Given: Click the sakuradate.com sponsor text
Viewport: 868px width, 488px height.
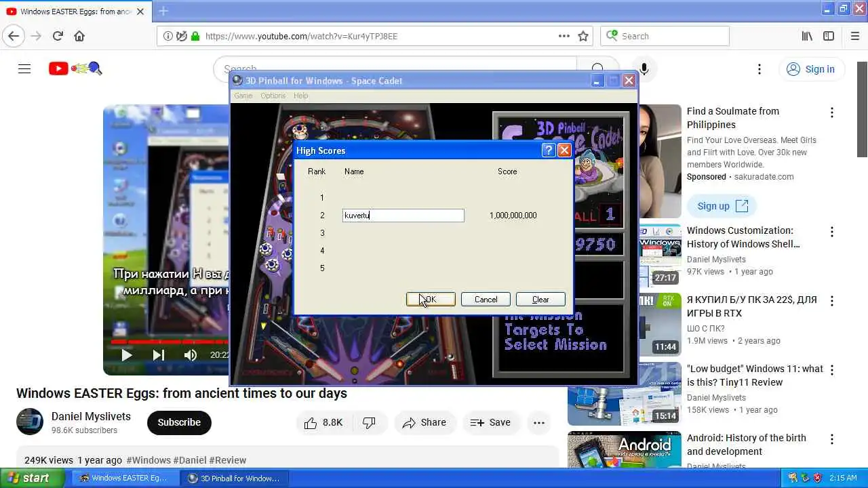Looking at the screenshot, I should pyautogui.click(x=764, y=177).
